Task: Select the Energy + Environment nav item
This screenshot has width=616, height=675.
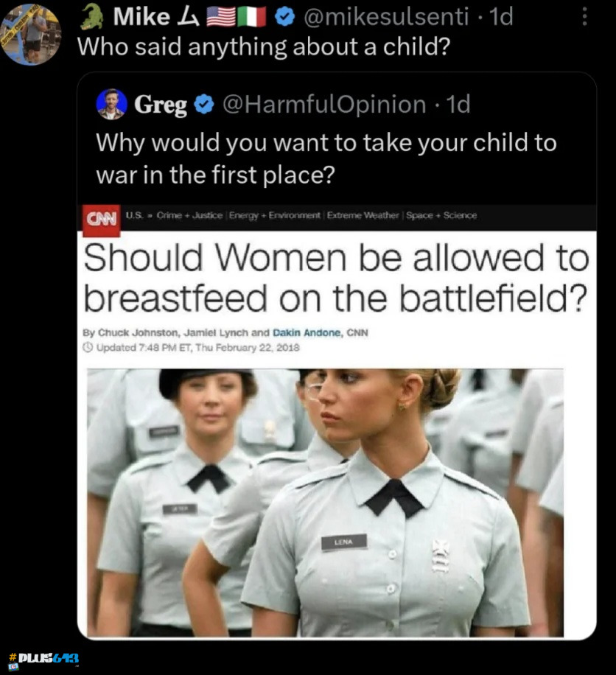Action: (275, 215)
